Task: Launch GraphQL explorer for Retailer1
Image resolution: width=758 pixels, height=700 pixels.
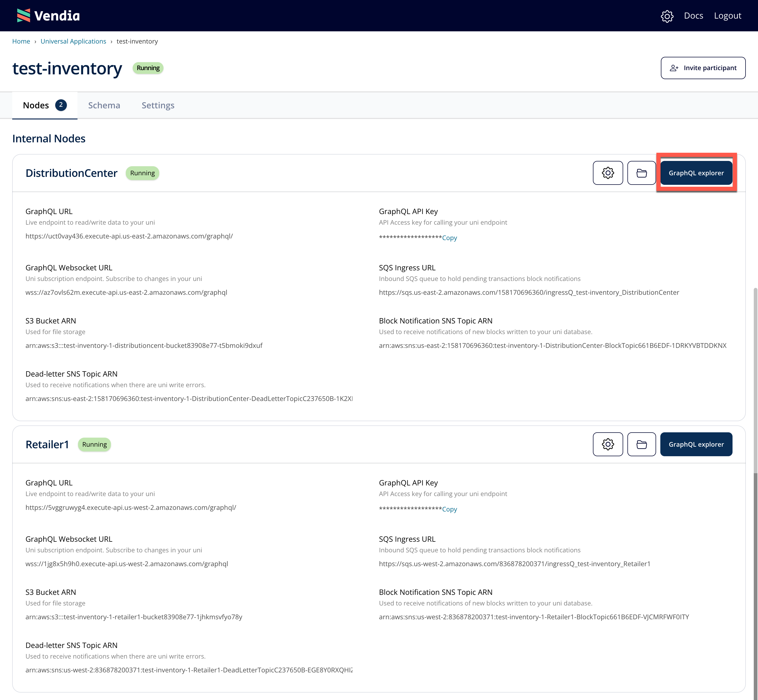Action: tap(696, 444)
